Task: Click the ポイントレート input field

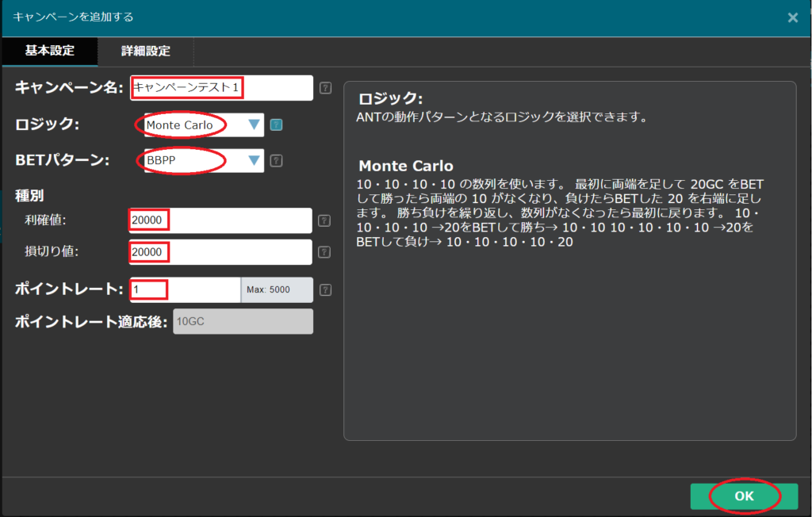Action: pos(185,289)
